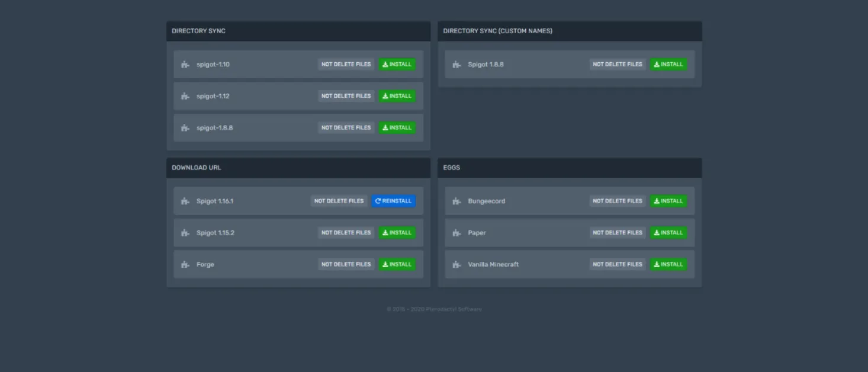Click the icon beside spigot-1.8.8 entry
The image size is (868, 372).
point(185,128)
